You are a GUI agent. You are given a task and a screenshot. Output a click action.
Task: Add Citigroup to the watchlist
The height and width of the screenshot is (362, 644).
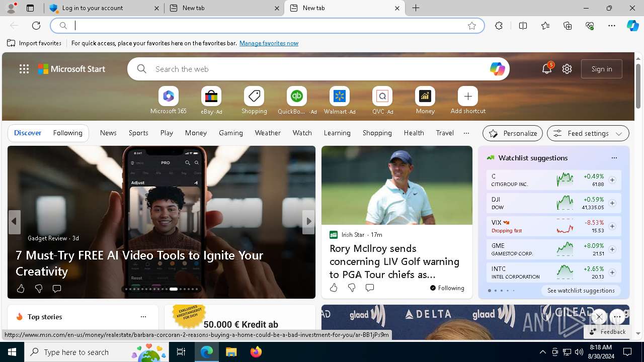(x=612, y=180)
